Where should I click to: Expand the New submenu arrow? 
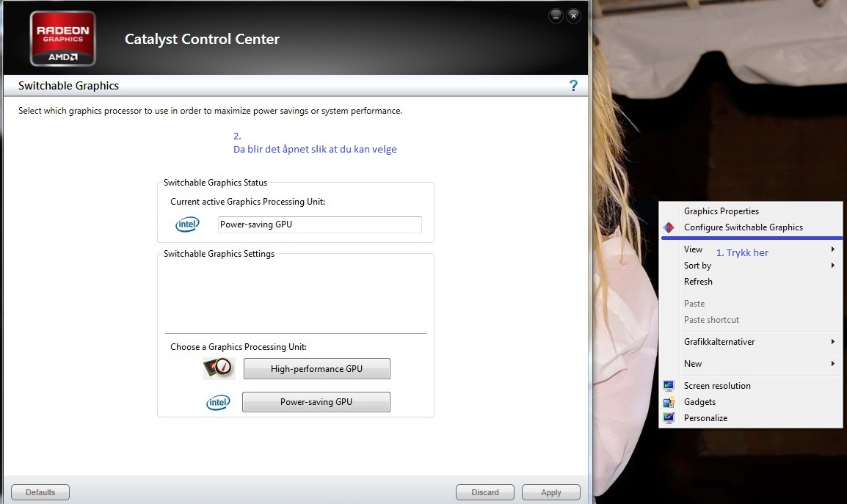pyautogui.click(x=833, y=364)
